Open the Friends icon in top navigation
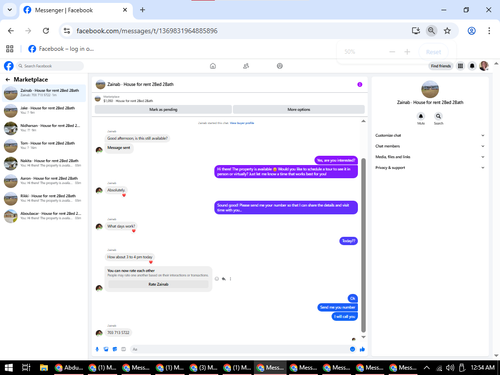 pyautogui.click(x=246, y=66)
